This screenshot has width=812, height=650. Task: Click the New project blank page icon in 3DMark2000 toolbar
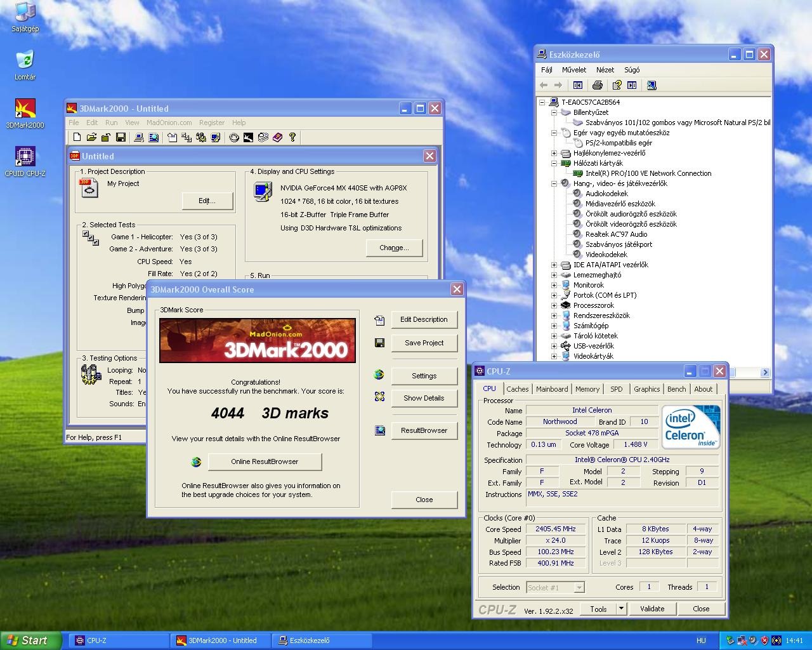(x=77, y=137)
